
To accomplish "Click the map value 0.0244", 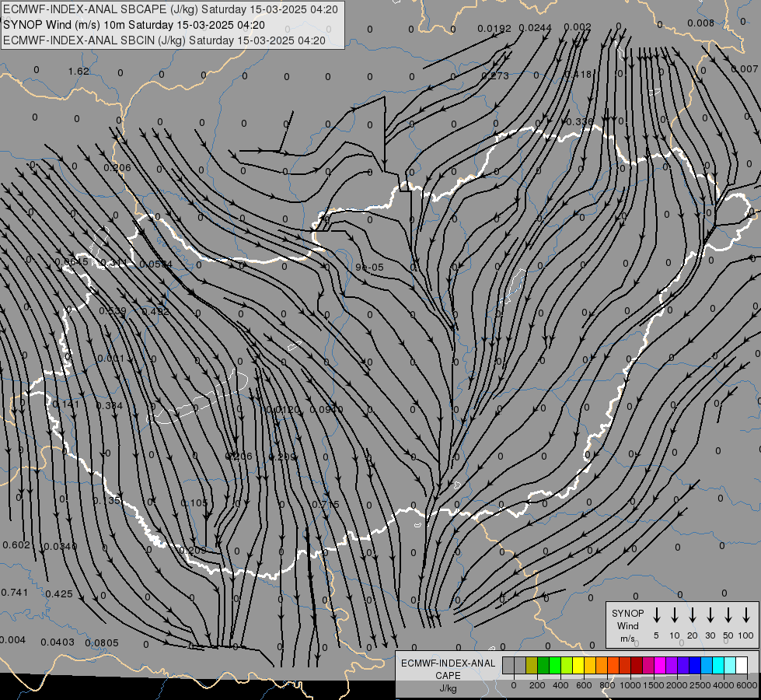I will tap(535, 28).
